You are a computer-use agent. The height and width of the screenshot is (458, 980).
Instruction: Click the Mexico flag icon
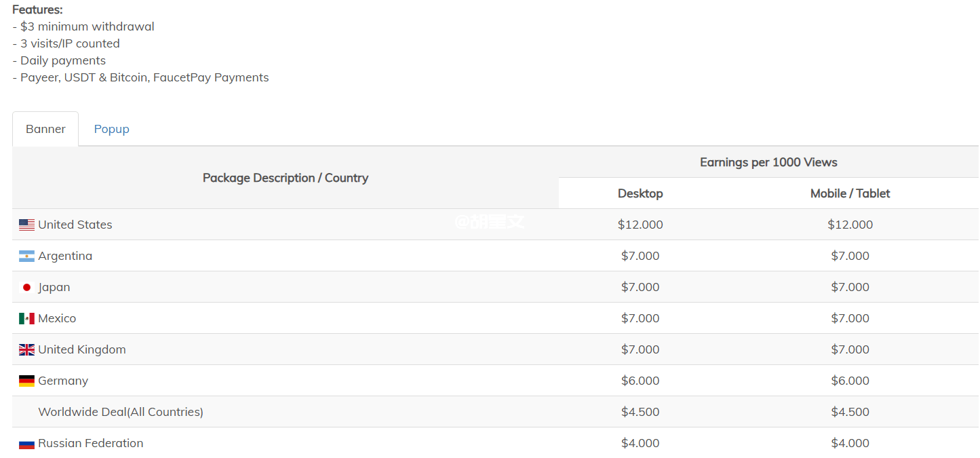click(26, 318)
